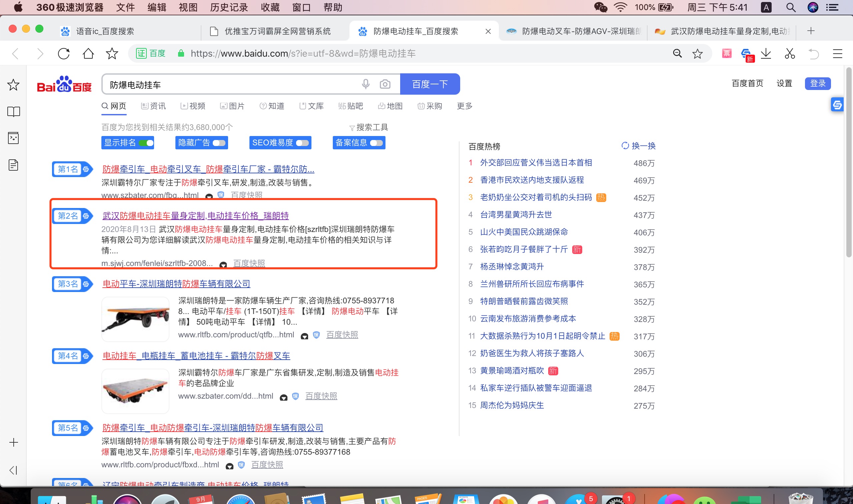This screenshot has width=853, height=504.
Task: Open 百度快照 for the first result
Action: (246, 195)
